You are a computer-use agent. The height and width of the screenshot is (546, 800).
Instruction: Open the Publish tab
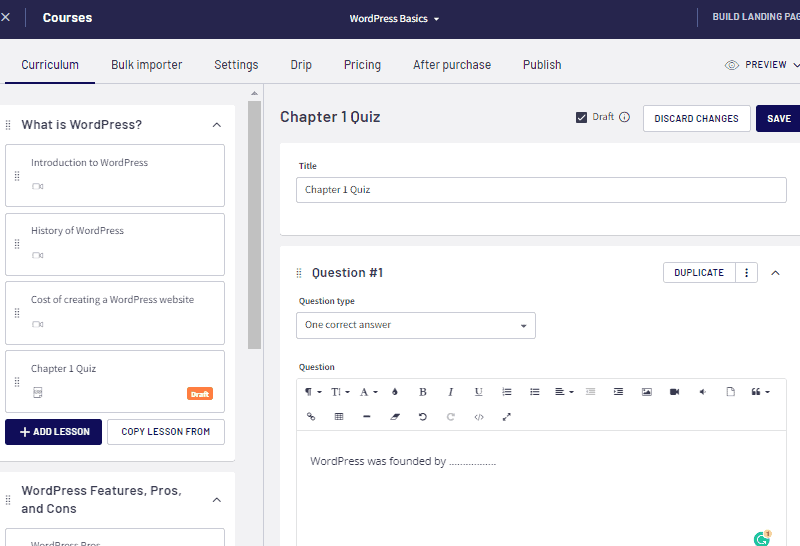click(x=542, y=65)
